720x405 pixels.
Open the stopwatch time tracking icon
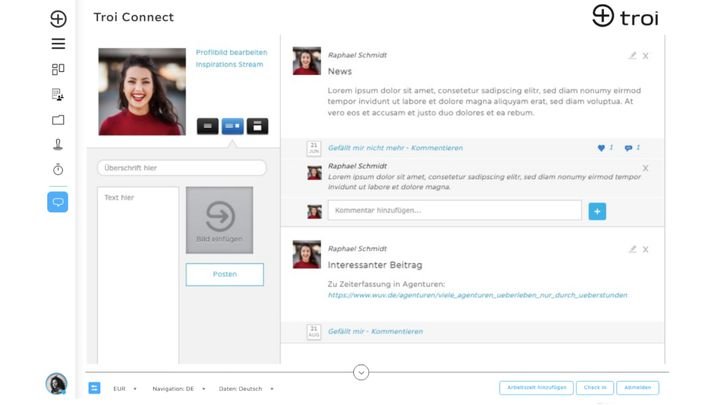58,169
